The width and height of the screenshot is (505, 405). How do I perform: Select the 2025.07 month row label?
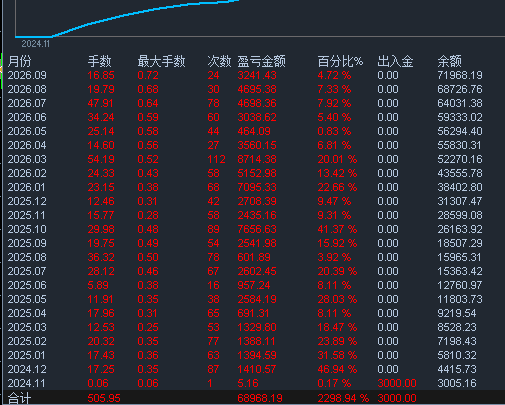pyautogui.click(x=27, y=271)
